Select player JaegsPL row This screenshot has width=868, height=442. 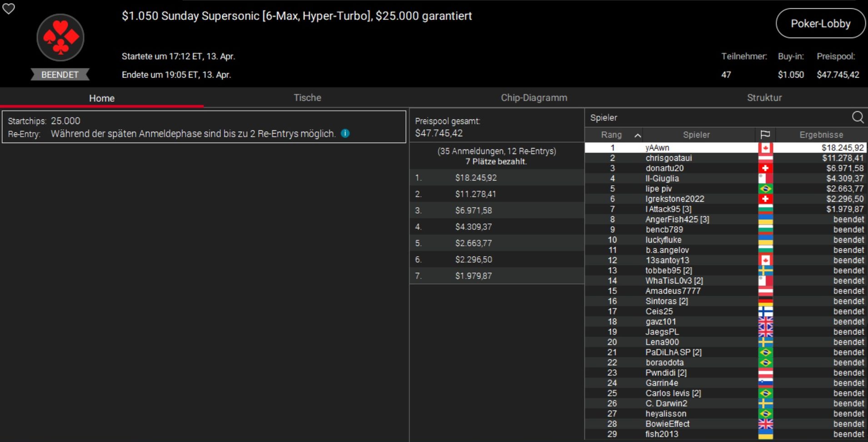[x=725, y=332]
